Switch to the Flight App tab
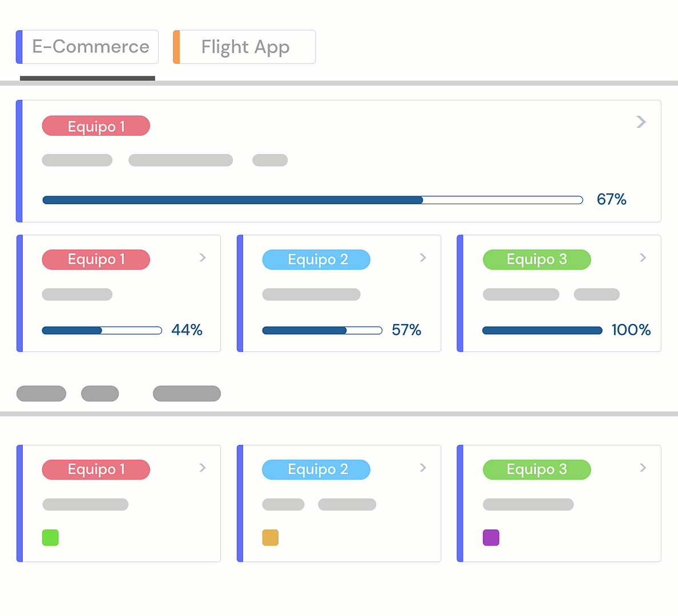 245,47
